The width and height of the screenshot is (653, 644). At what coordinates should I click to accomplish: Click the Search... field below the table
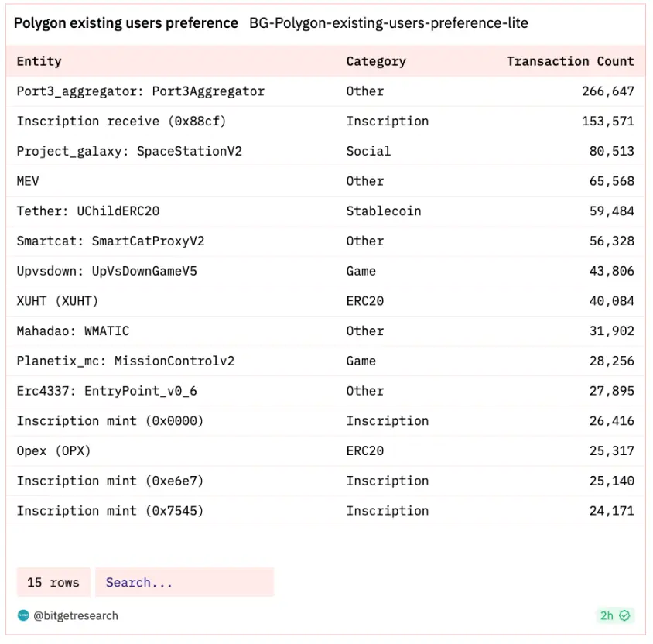point(184,582)
